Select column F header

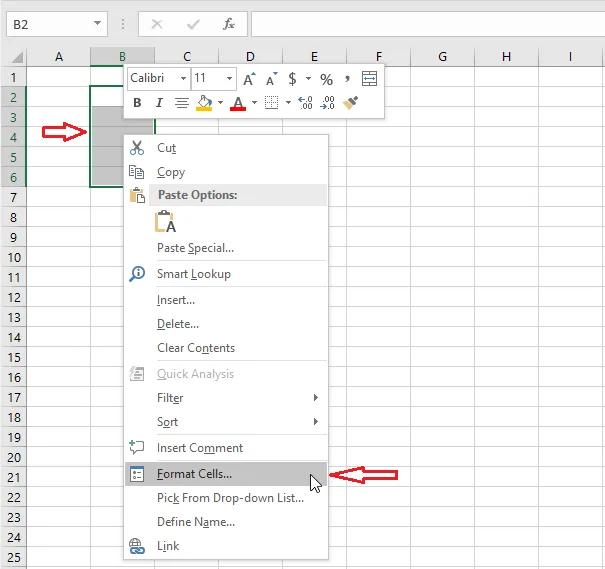click(379, 57)
